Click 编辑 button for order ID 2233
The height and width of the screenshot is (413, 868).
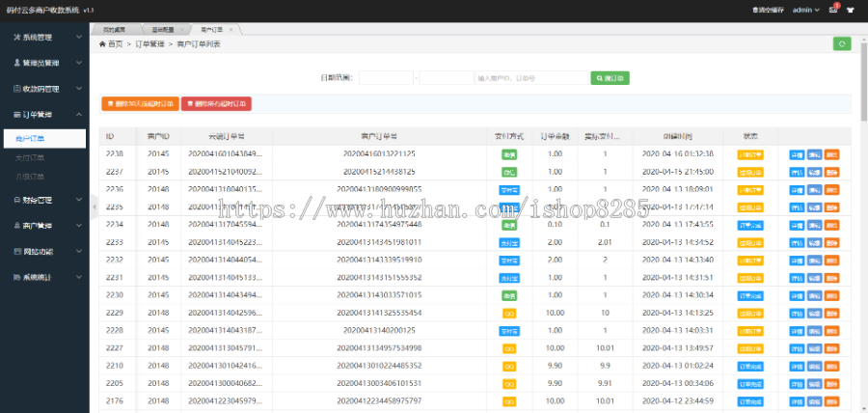pos(814,243)
